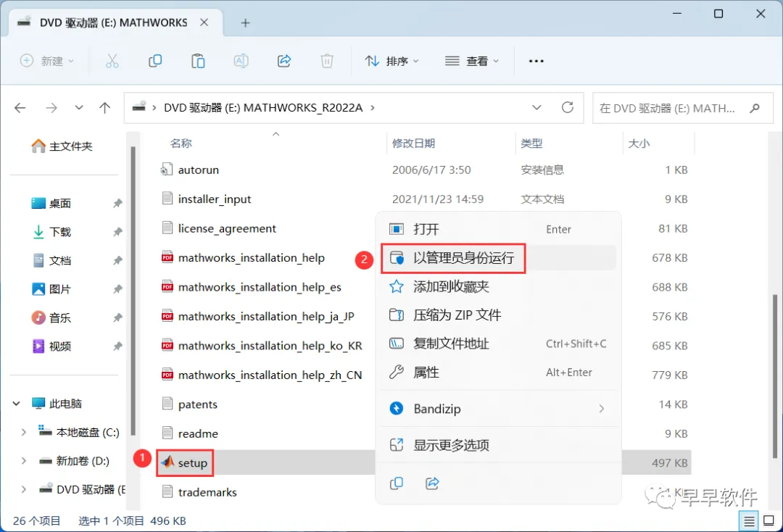Unpin Downloads (下载) from quick access
783x532 pixels.
pos(117,231)
